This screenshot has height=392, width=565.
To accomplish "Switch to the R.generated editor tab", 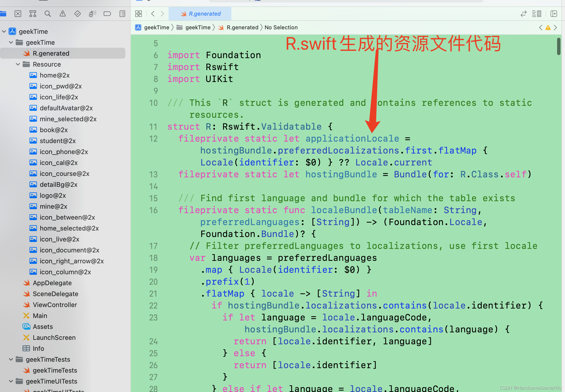I will click(x=200, y=14).
